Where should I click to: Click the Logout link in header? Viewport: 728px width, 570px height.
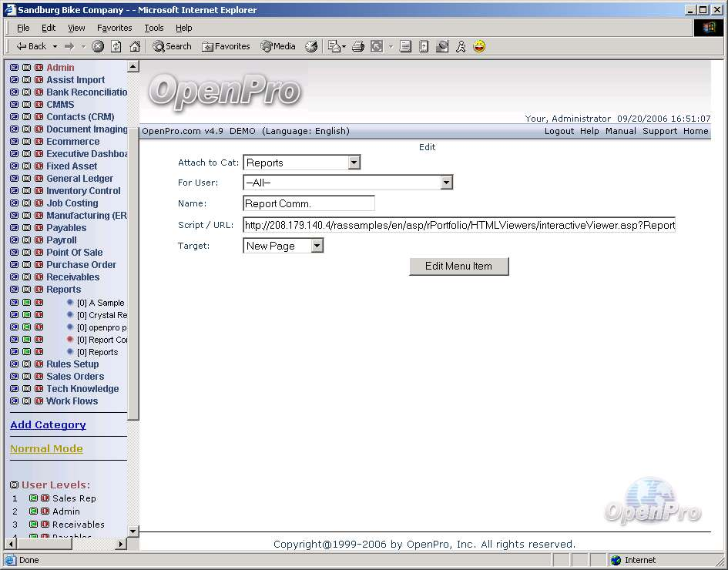[559, 131]
